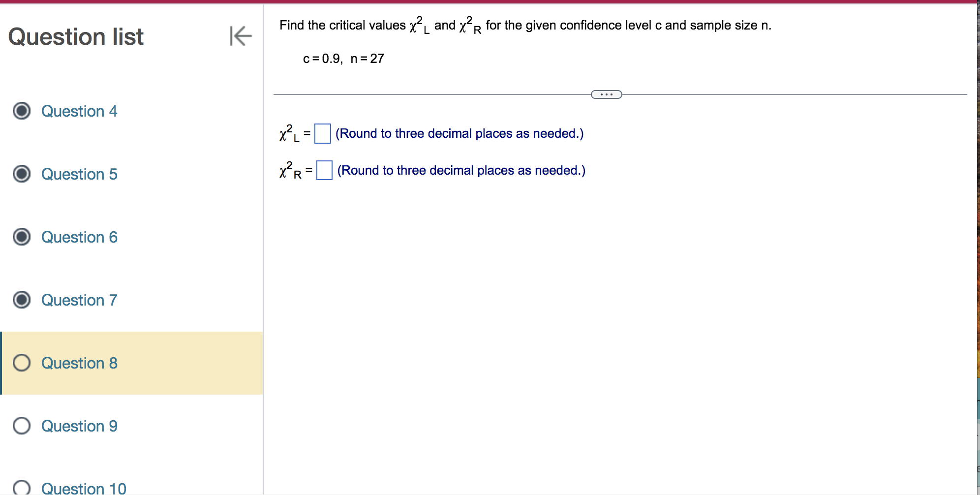Navigate to Question 6

[79, 237]
